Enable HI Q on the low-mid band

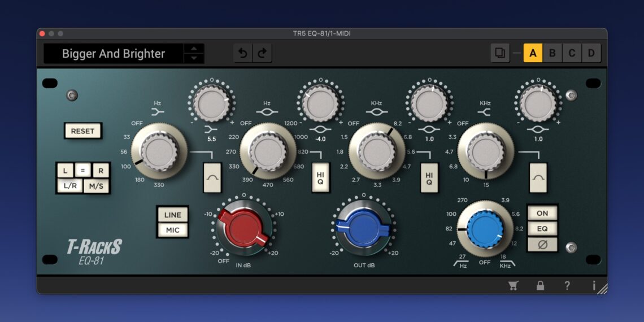pyautogui.click(x=320, y=178)
